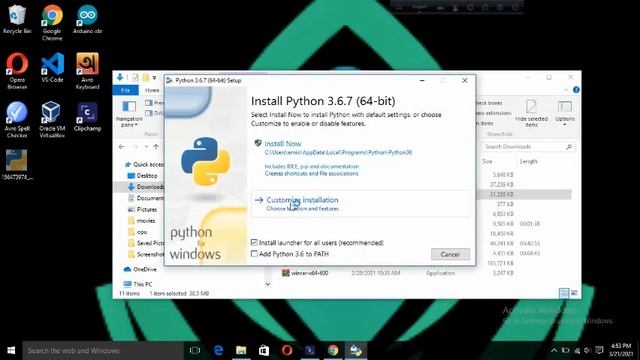Launch Microsoft Edge from the taskbar

pos(218,350)
